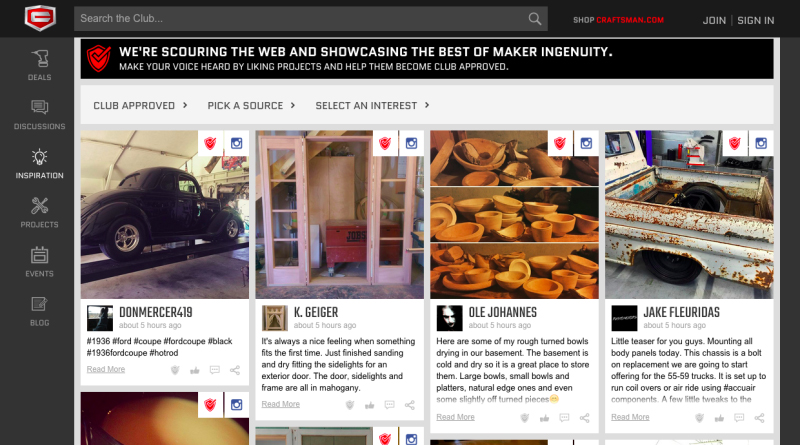Expand the Select an Interest dropdown
This screenshot has width=800, height=445.
click(372, 106)
